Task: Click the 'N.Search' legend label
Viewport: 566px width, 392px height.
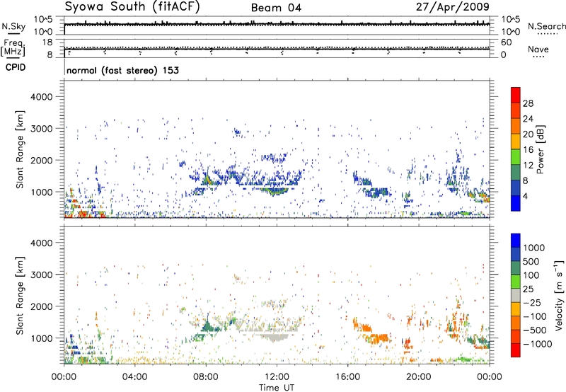Action: [546, 26]
